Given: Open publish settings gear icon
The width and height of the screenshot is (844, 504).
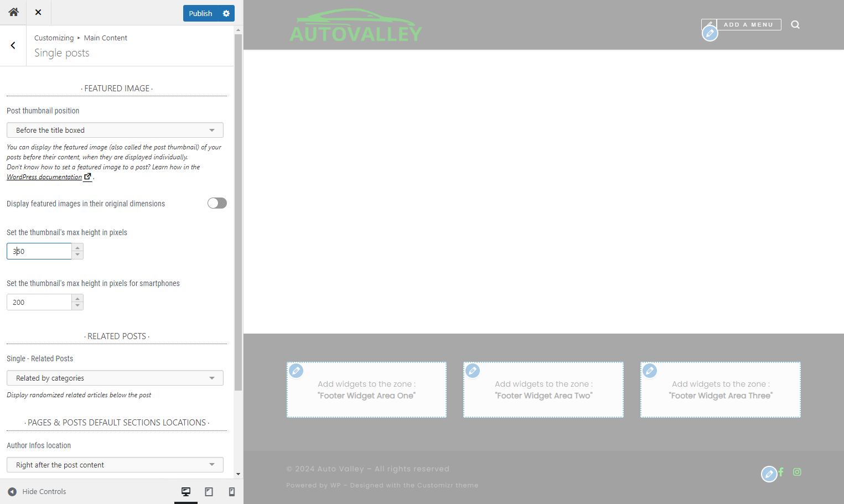Looking at the screenshot, I should (226, 13).
